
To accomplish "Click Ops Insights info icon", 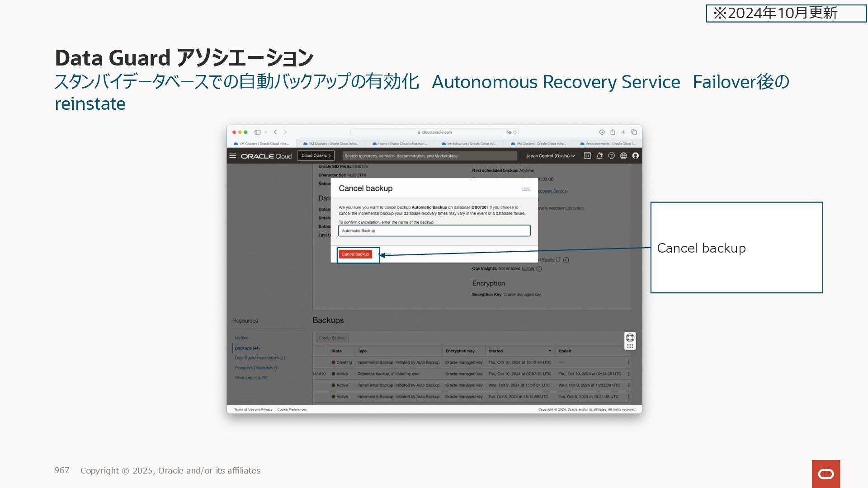I will coord(539,269).
